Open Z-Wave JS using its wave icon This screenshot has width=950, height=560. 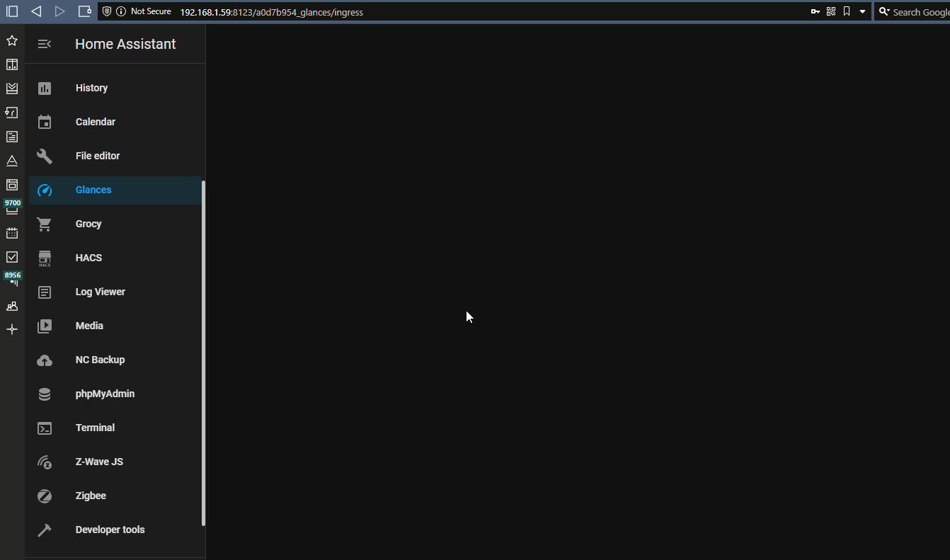tap(44, 462)
